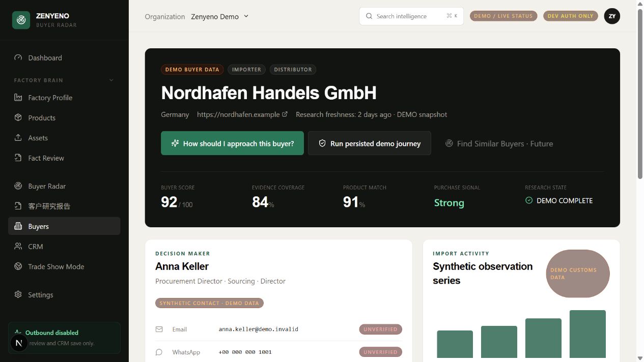The height and width of the screenshot is (362, 644).
Task: Click the Email envelope icon
Action: tap(159, 329)
